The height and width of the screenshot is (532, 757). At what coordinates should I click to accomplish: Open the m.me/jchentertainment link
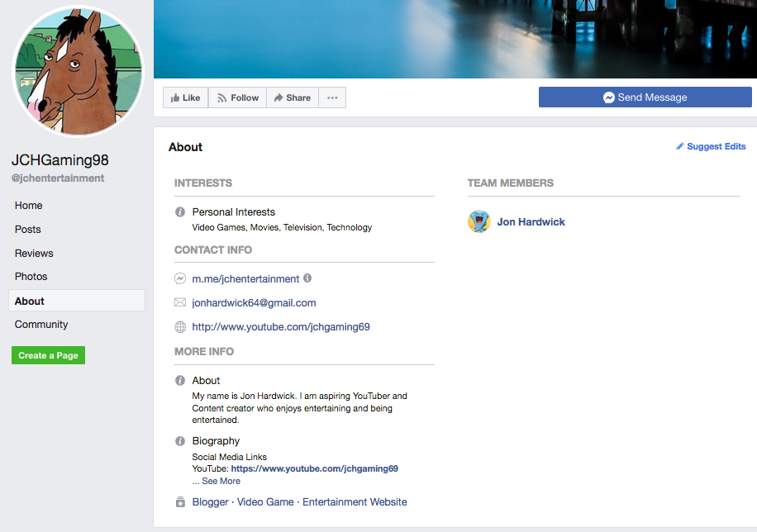(245, 279)
